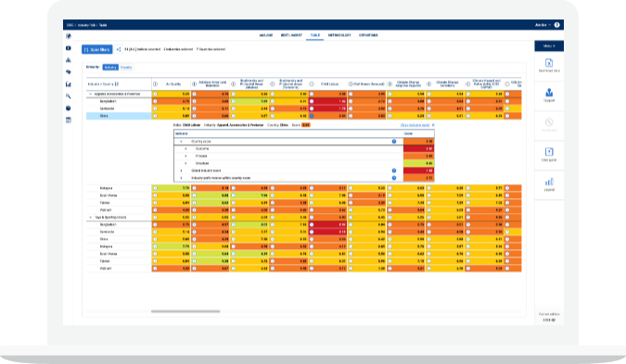Screen dimensions: 626x364
Task: Open the magnifier search sidebar icon
Action: click(69, 96)
